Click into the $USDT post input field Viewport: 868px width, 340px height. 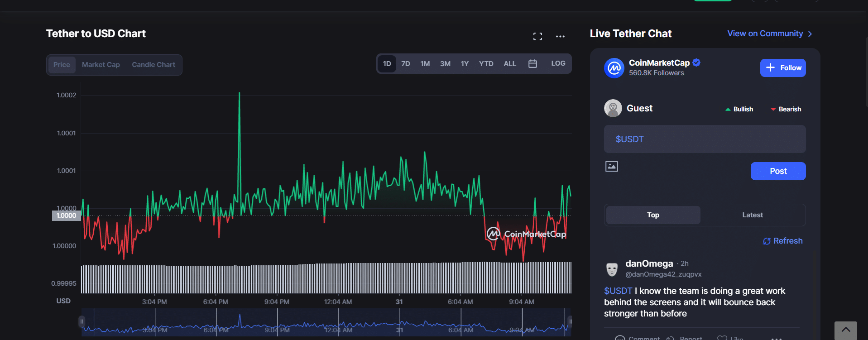pos(705,139)
